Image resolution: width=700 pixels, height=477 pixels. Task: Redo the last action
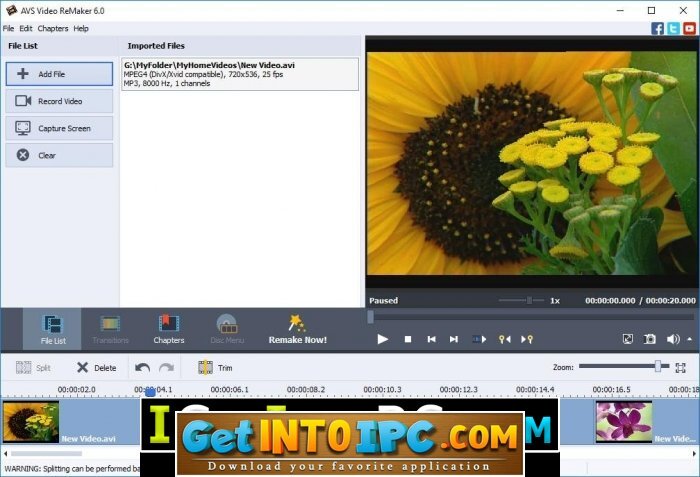[167, 368]
